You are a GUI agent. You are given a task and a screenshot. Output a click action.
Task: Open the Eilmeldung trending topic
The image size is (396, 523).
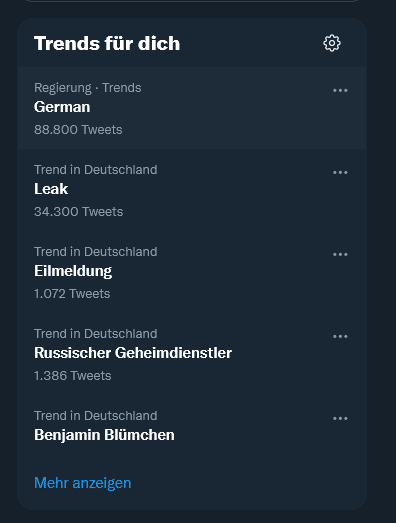click(x=73, y=271)
